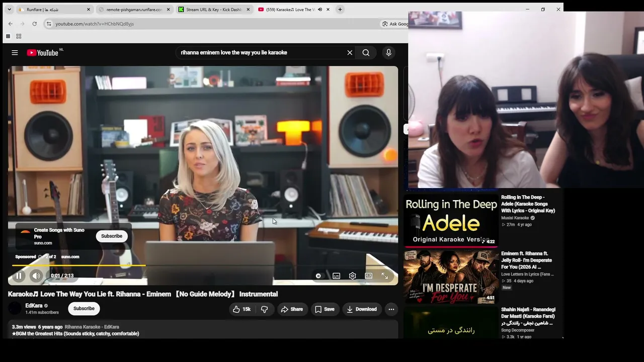Mute the video player volume
The height and width of the screenshot is (362, 644).
click(x=36, y=276)
